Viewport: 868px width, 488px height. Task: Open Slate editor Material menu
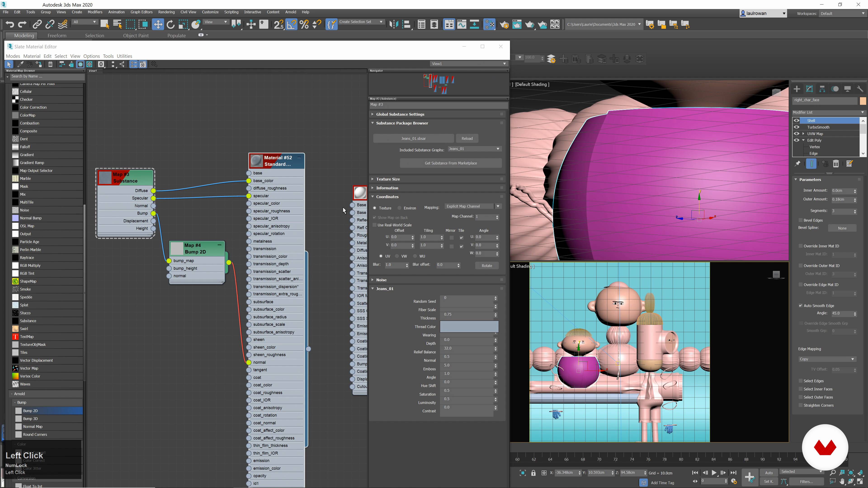[32, 56]
